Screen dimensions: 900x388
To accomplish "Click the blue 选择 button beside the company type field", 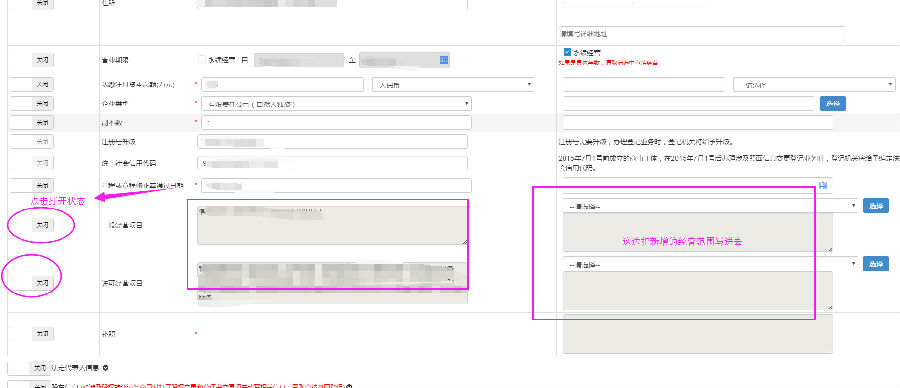I will [x=833, y=103].
